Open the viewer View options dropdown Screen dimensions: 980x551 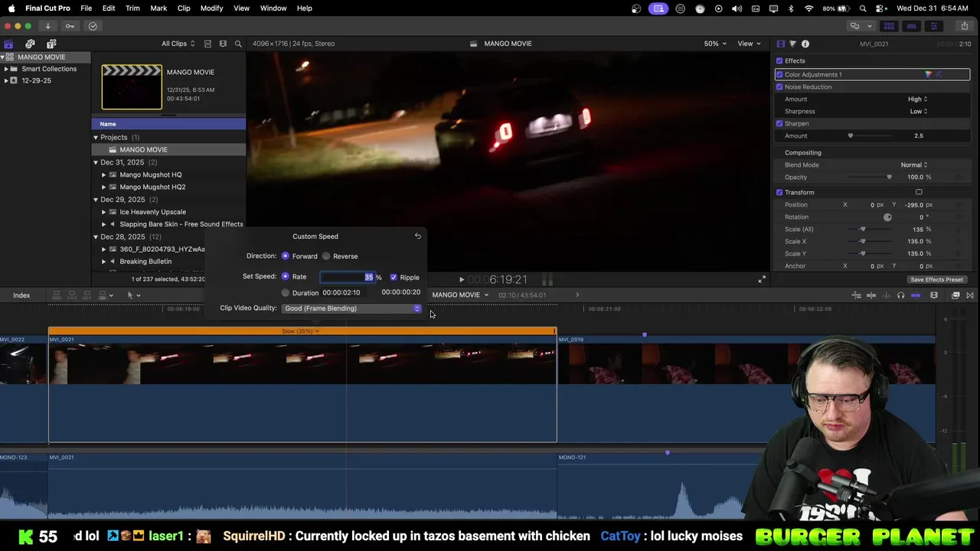click(x=749, y=44)
